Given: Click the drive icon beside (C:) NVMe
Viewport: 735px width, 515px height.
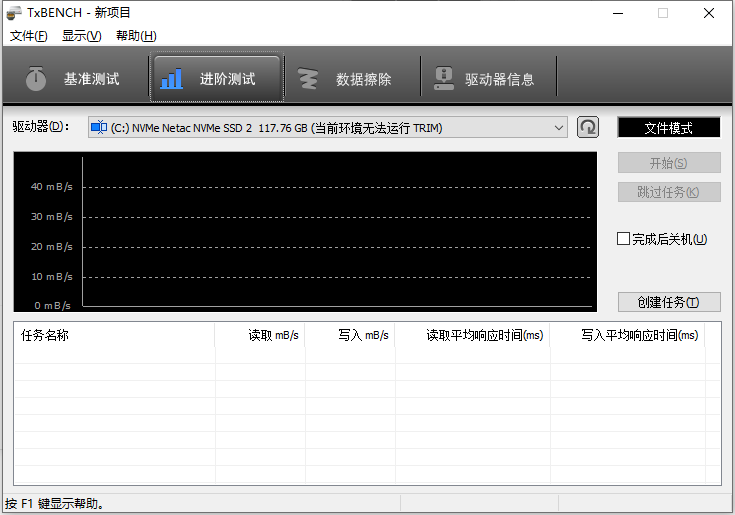Looking at the screenshot, I should (99, 127).
